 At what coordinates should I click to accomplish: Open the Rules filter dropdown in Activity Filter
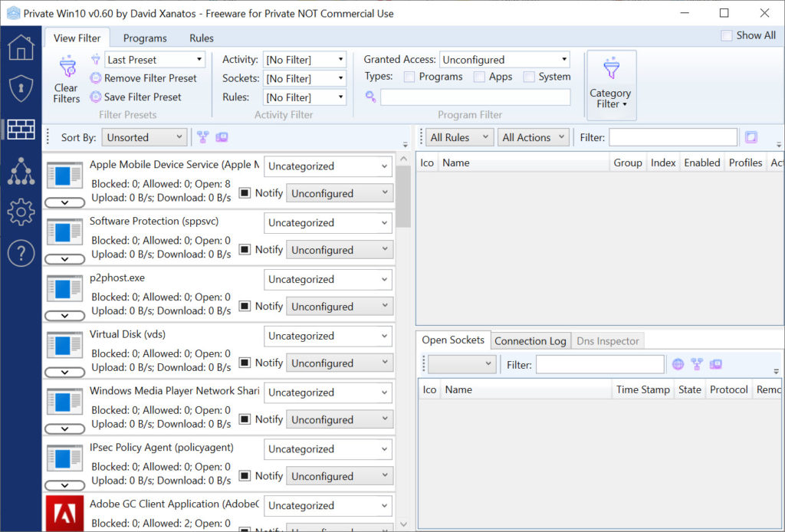point(304,97)
